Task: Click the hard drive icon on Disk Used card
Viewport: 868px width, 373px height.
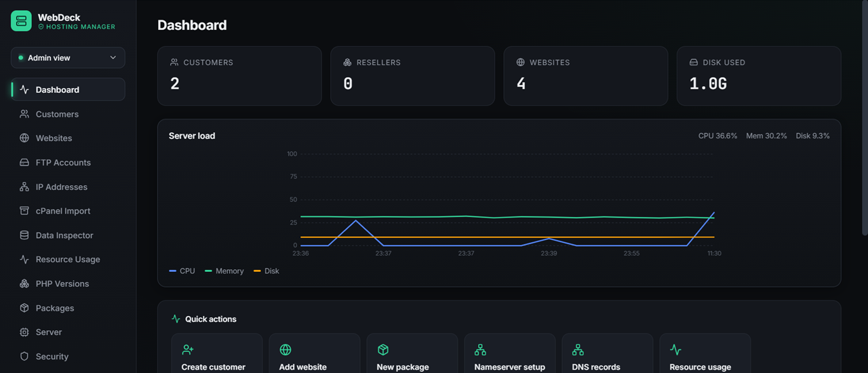Action: click(694, 62)
